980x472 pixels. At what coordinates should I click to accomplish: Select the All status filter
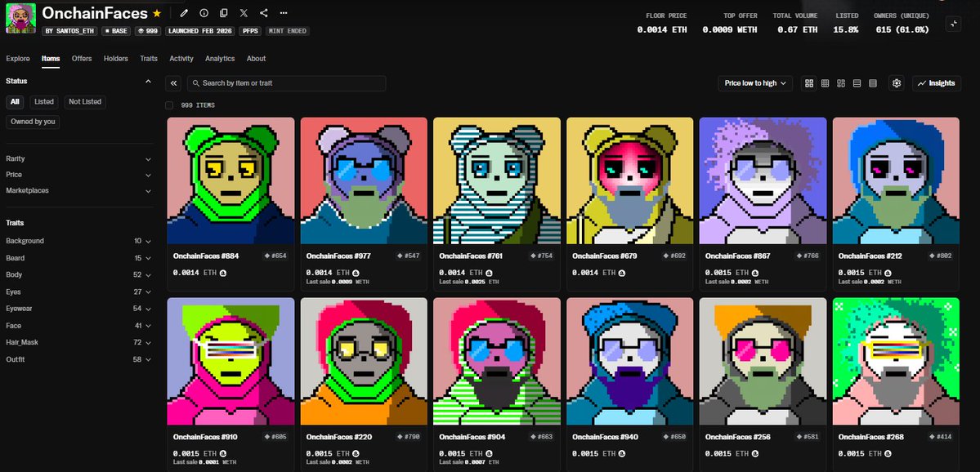pos(15,102)
